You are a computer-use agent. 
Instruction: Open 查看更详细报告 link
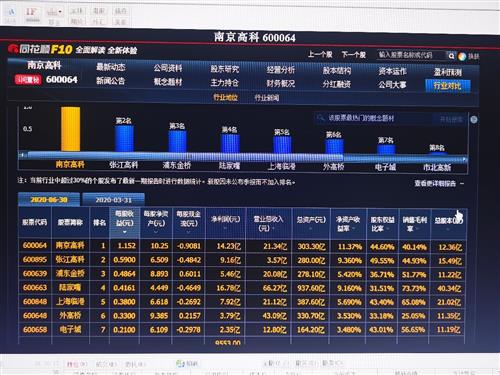point(435,183)
